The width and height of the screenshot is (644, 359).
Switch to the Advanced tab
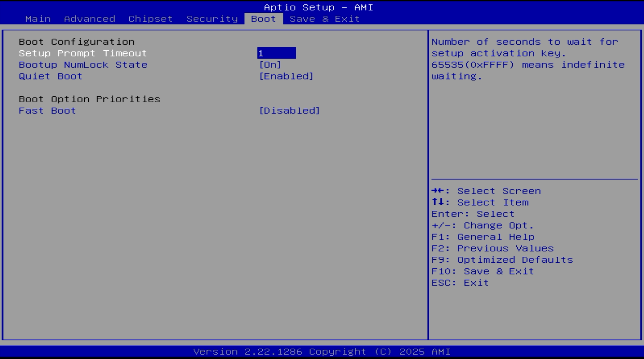pos(89,19)
